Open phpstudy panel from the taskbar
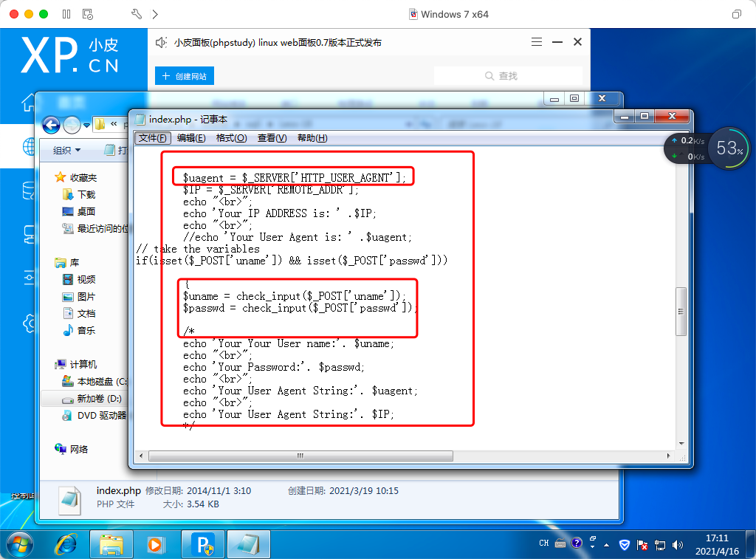756x559 pixels. pos(202,544)
